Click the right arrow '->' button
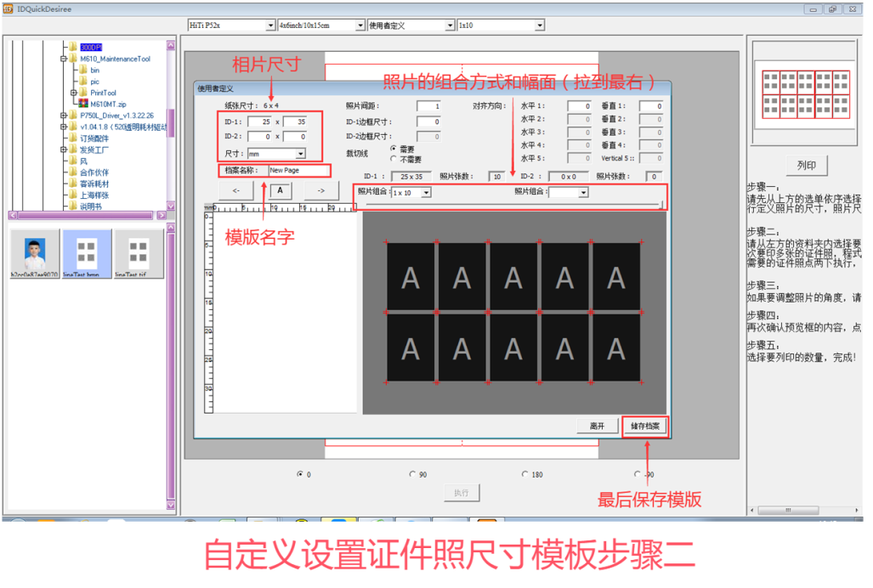This screenshot has width=873, height=588. tap(320, 191)
